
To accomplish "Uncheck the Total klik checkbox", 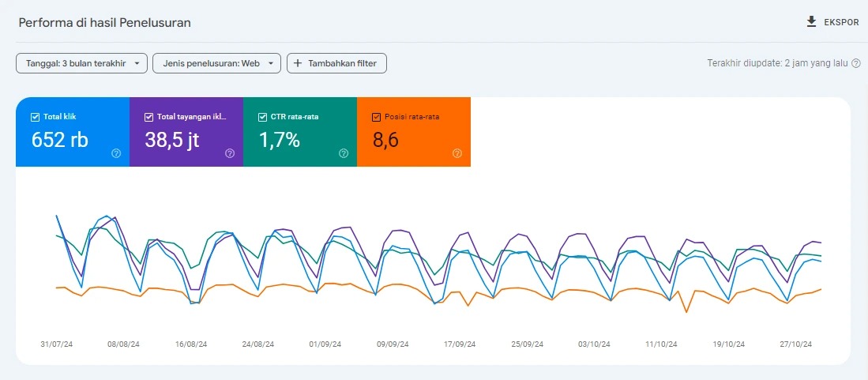I will [35, 117].
